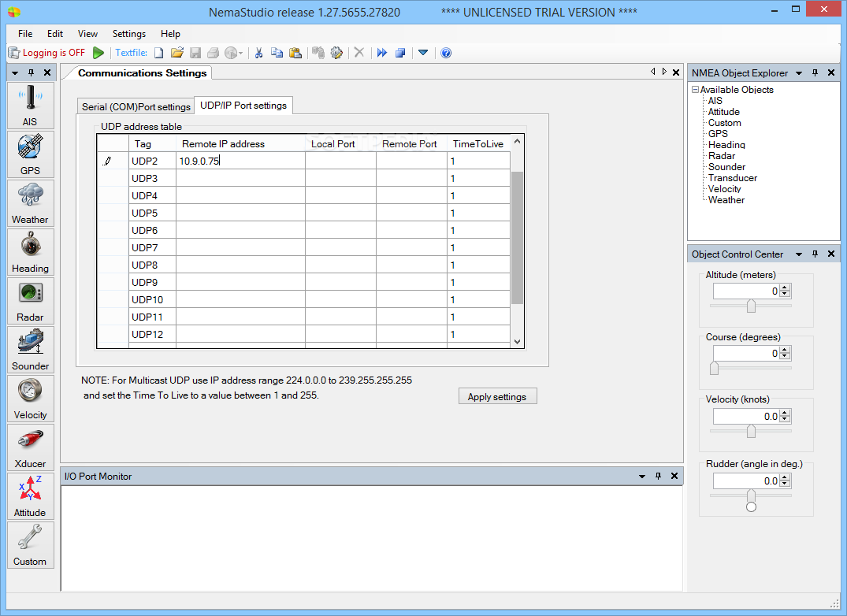Open the Attitude XYZ sidebar icon
This screenshot has height=616, width=847.
click(x=30, y=497)
